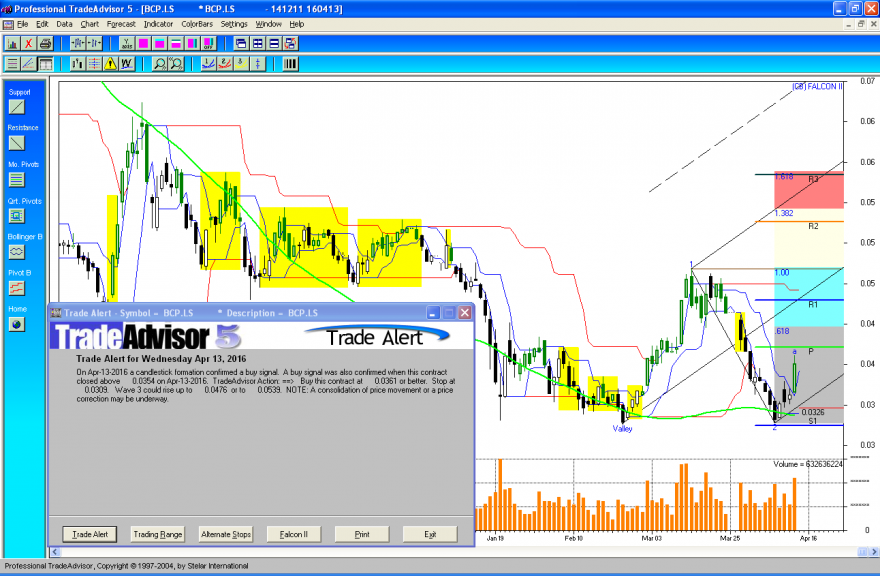Viewport: 880px width, 576px height.
Task: Click the trend line drawing icon
Action: coord(29,64)
